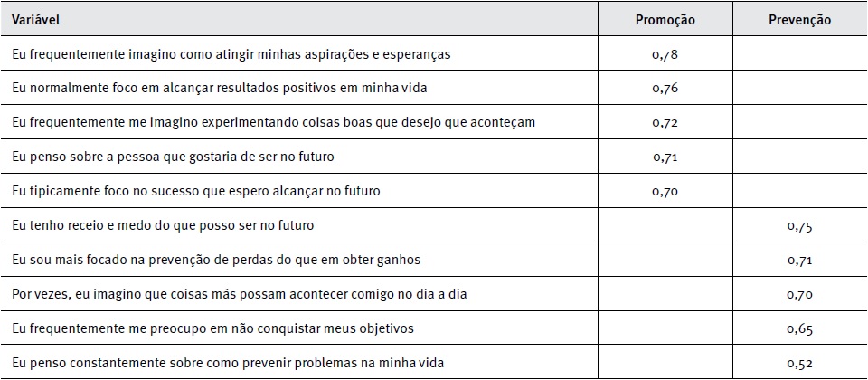Click the "pessoa que gostaria de ser" row
868x380 pixels.
point(174,157)
